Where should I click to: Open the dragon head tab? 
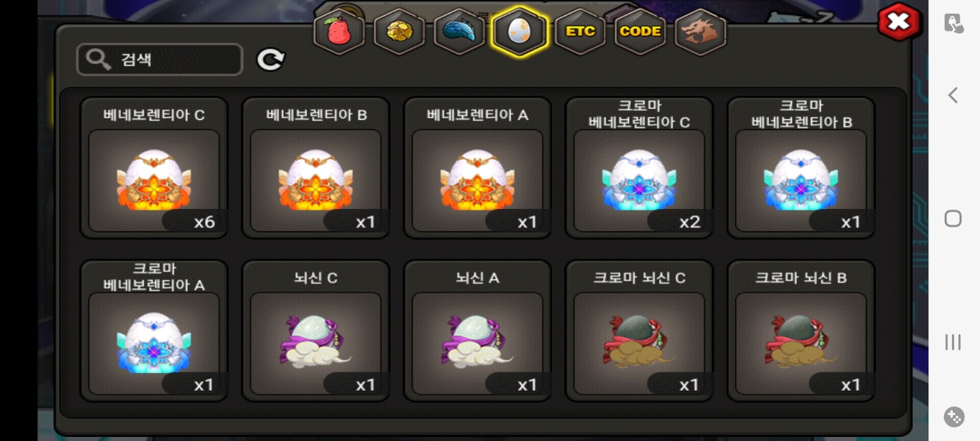pos(700,31)
